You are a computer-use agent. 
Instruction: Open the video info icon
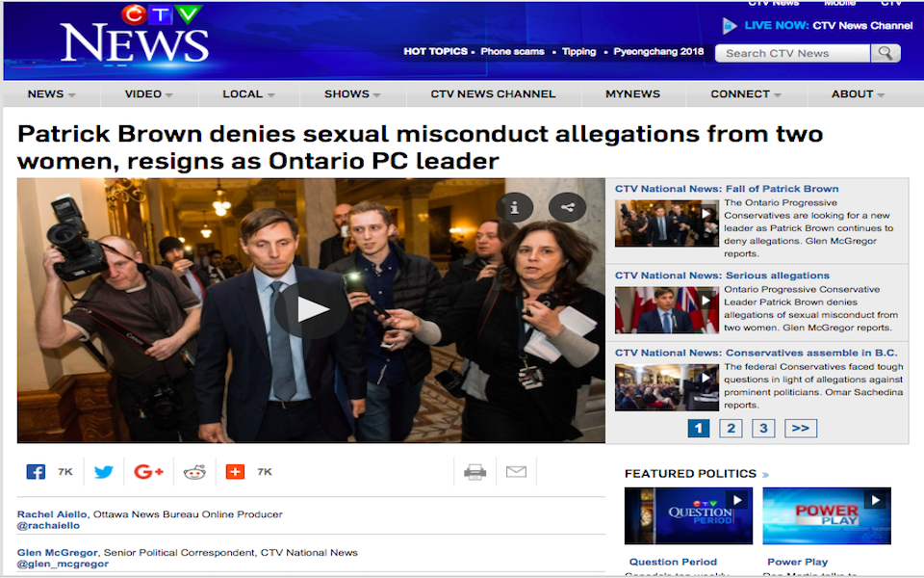(514, 208)
